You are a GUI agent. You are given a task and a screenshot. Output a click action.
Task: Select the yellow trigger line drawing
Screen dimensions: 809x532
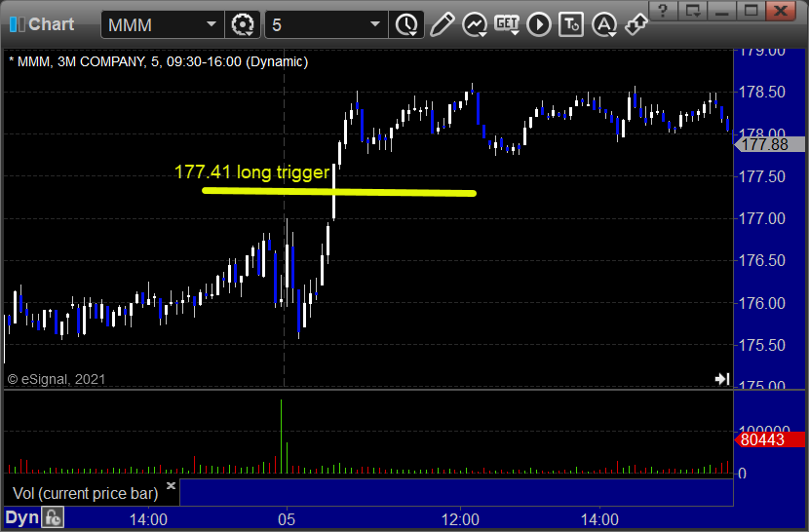pos(339,192)
